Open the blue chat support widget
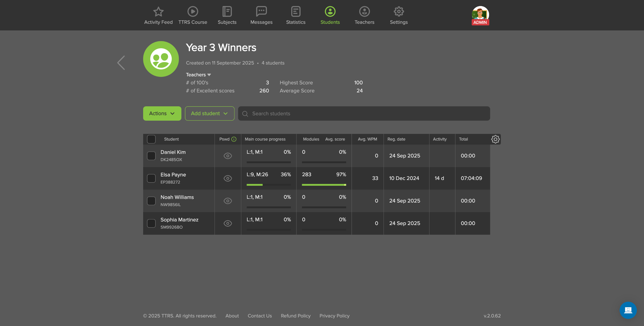 pyautogui.click(x=628, y=310)
